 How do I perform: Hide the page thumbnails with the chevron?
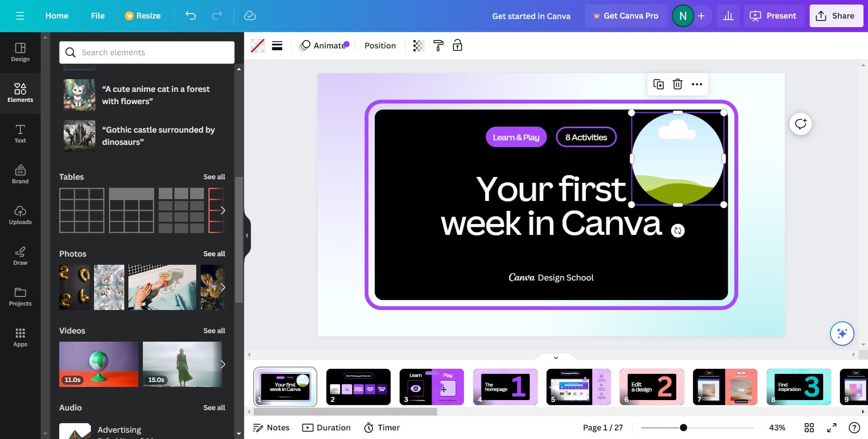coord(556,358)
